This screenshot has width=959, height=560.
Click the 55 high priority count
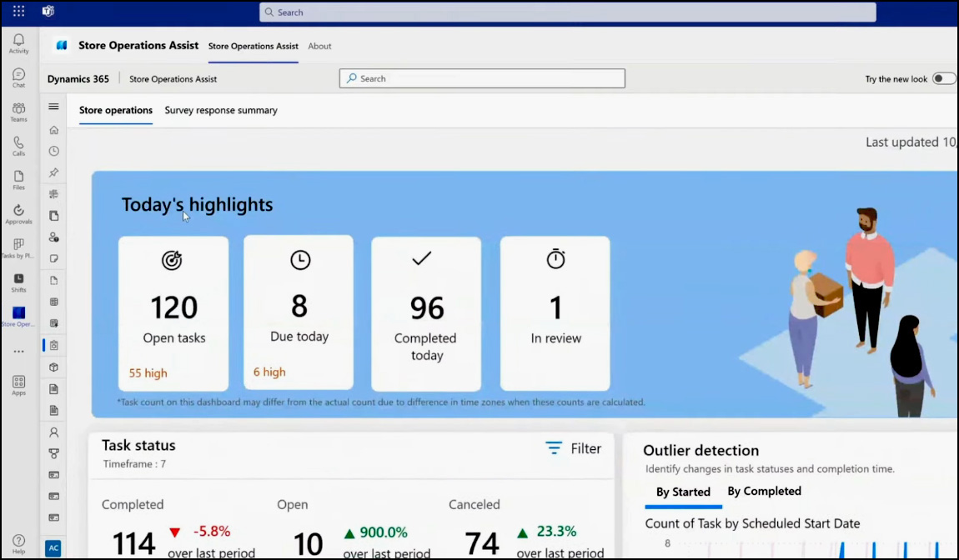click(x=148, y=373)
